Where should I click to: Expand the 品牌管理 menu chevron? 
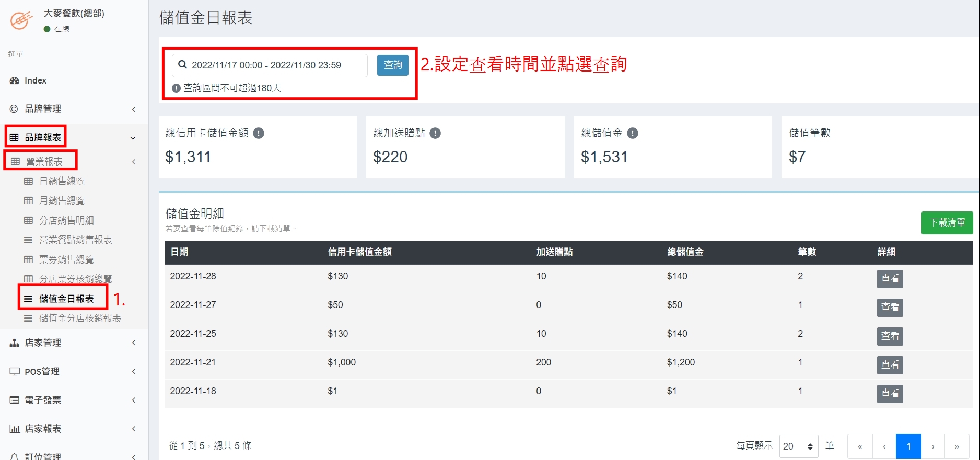(134, 109)
